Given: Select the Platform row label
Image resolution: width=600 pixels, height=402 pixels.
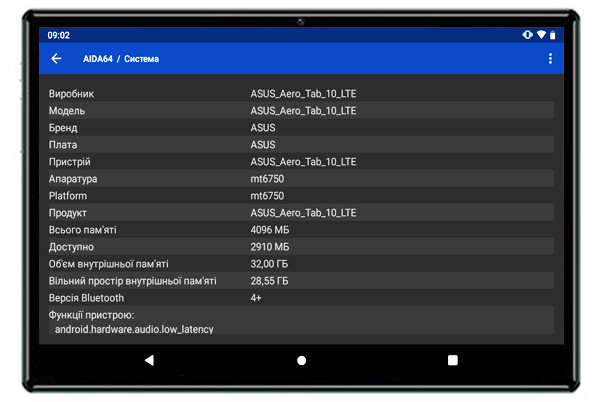Looking at the screenshot, I should pos(68,196).
